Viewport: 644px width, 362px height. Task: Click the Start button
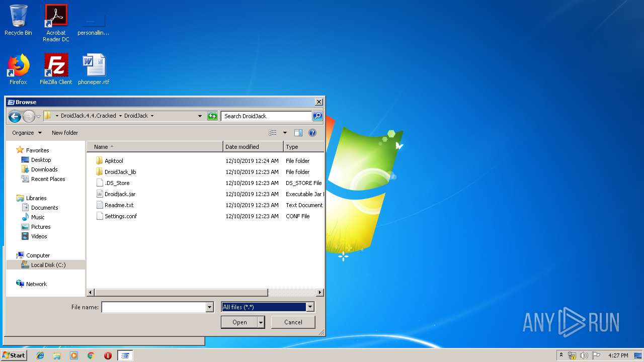14,355
